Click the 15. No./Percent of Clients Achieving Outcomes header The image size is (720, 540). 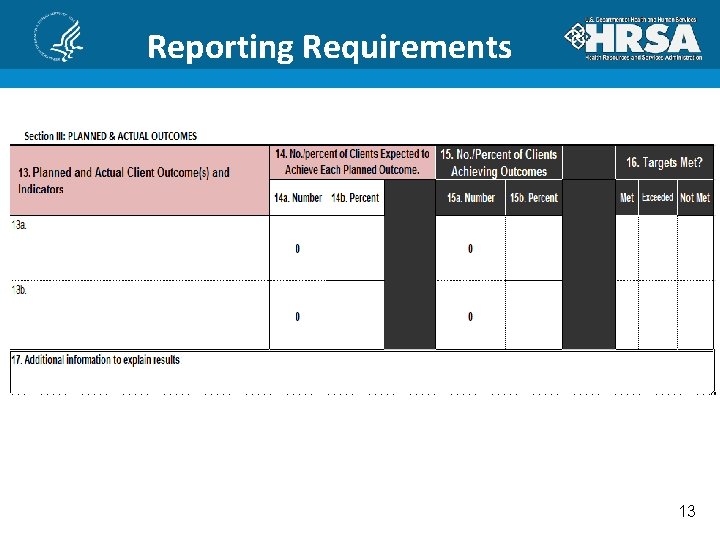coord(499,163)
